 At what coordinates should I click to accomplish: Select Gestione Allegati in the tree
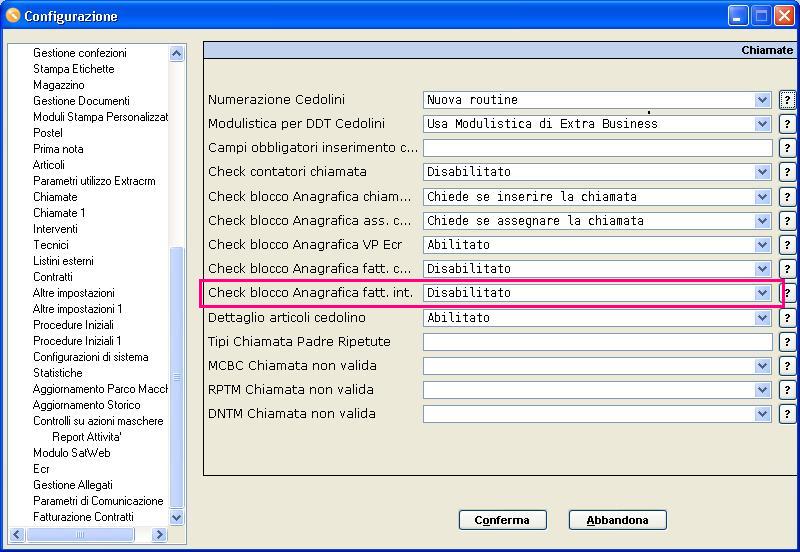(72, 485)
